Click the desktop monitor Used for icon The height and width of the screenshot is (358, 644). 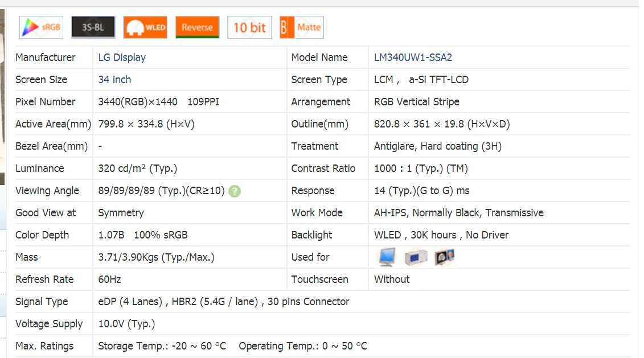tap(387, 258)
